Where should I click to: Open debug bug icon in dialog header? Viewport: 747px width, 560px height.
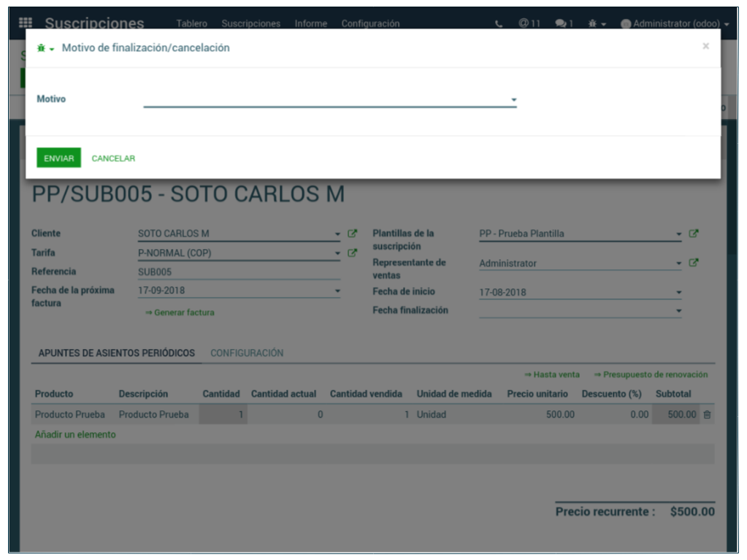(x=43, y=48)
